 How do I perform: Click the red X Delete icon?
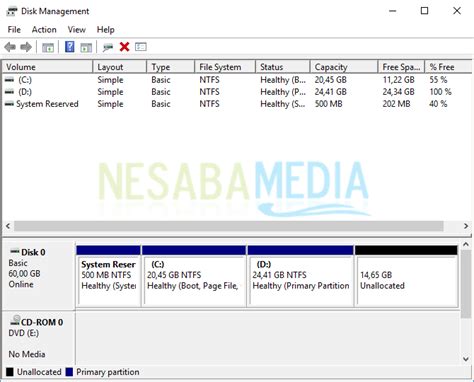coord(124,47)
